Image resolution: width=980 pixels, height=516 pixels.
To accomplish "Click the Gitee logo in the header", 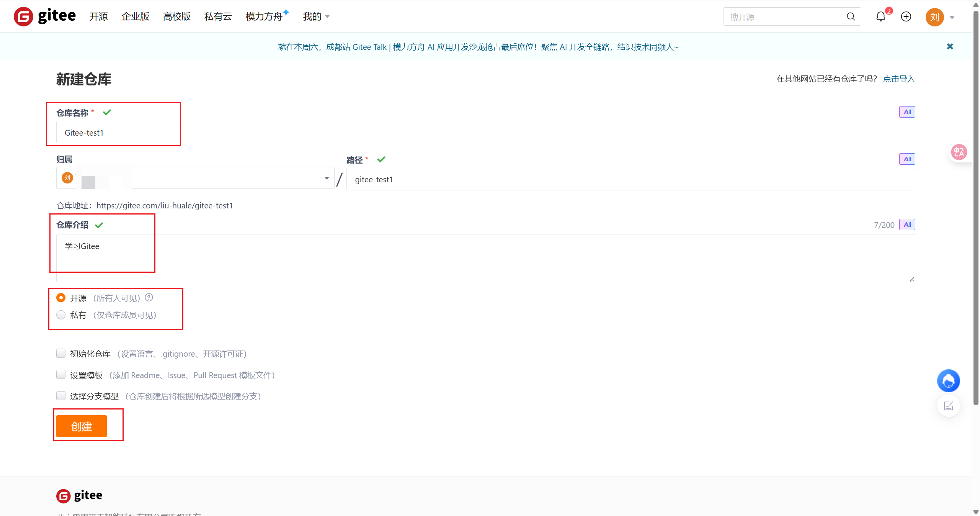I will pyautogui.click(x=45, y=16).
